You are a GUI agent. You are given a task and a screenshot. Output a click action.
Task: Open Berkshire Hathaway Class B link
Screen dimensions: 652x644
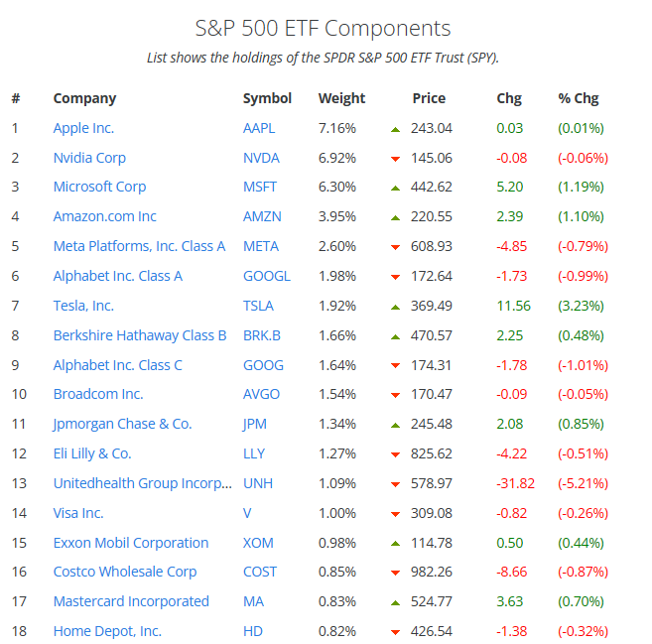(140, 335)
